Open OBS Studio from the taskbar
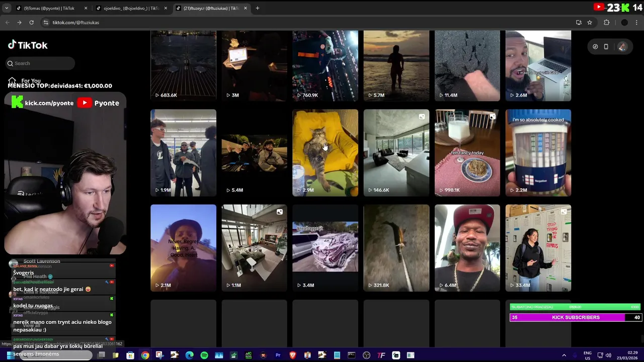Image resolution: width=644 pixels, height=362 pixels. pyautogui.click(x=366, y=355)
